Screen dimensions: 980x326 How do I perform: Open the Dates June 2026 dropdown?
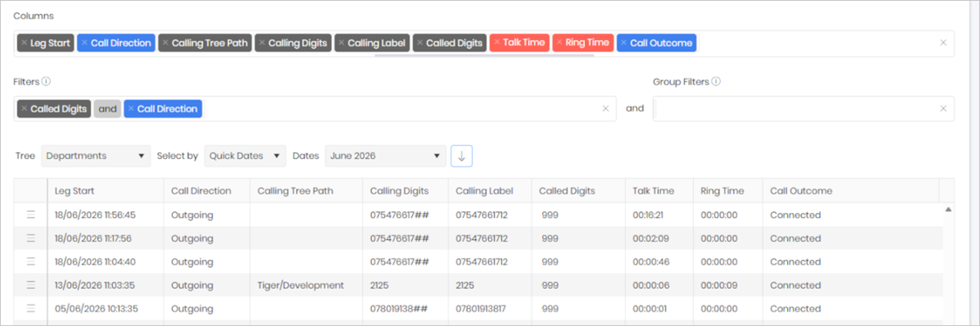(385, 156)
